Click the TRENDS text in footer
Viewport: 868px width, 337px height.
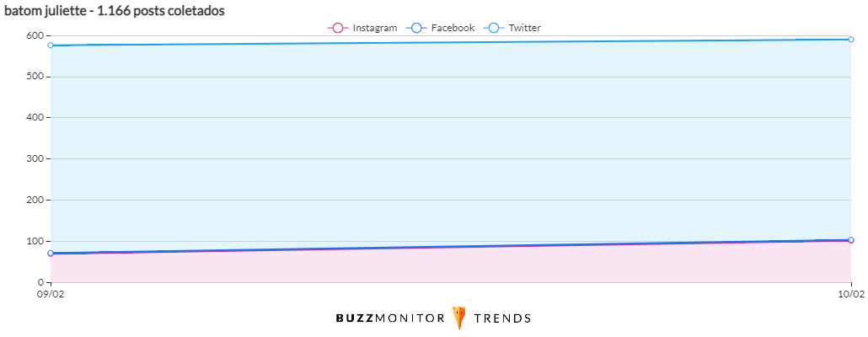502,318
